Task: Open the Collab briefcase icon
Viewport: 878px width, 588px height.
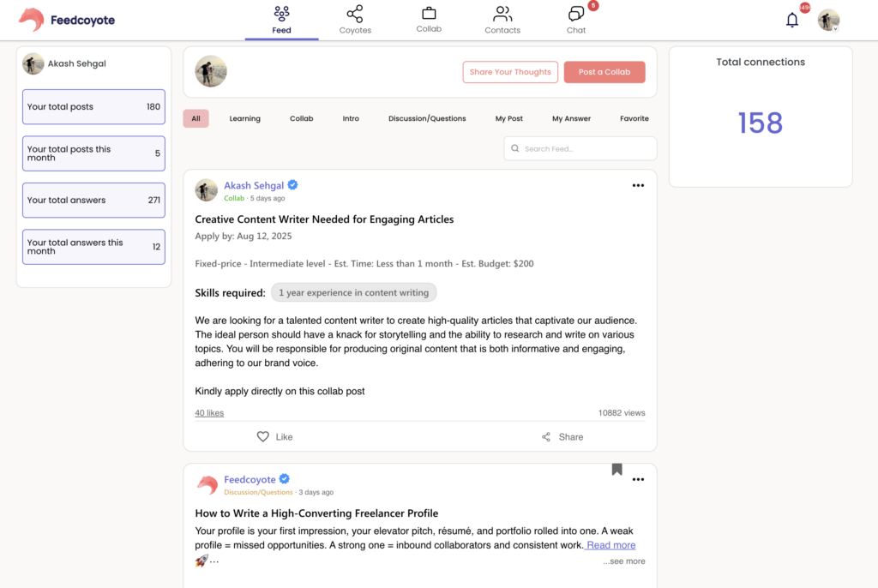Action: (x=429, y=13)
